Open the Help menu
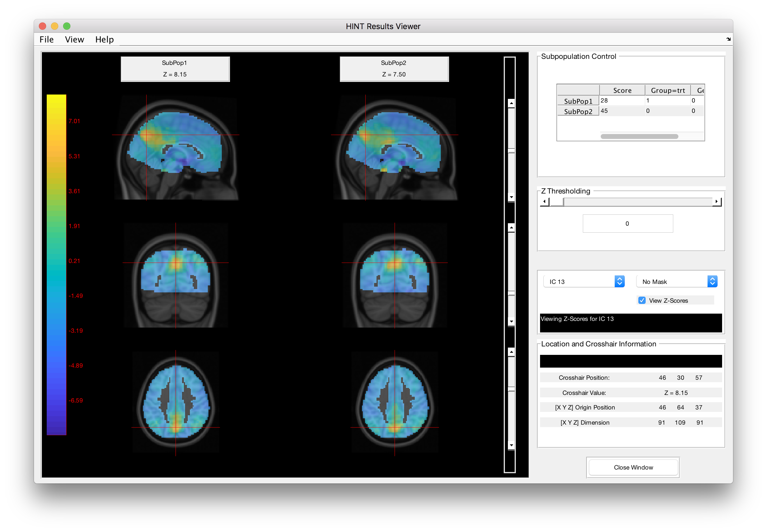 [104, 40]
